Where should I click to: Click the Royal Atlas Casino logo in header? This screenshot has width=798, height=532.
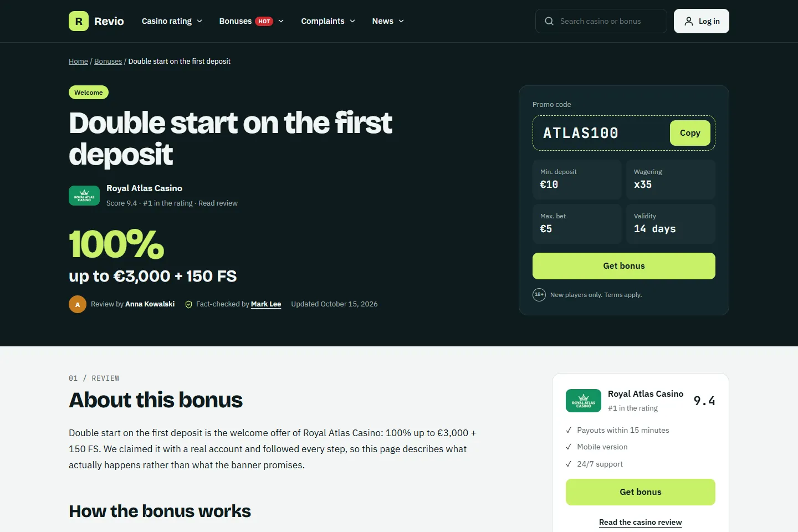(84, 196)
